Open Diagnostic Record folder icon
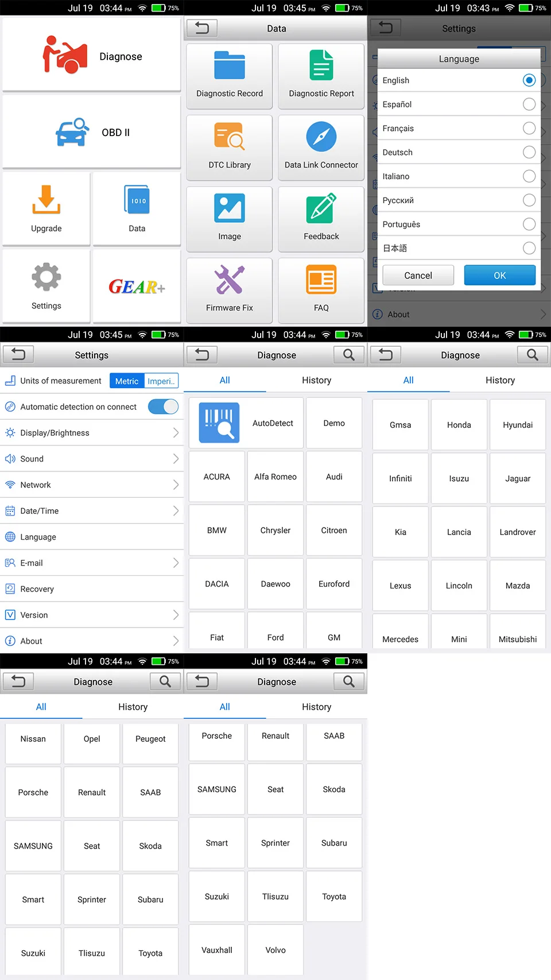The width and height of the screenshot is (551, 980). (x=230, y=65)
